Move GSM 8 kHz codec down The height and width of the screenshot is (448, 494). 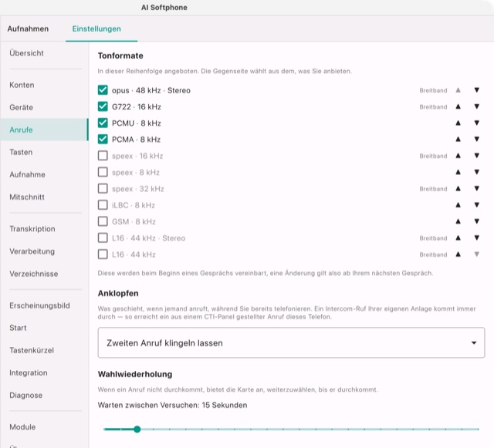point(477,221)
